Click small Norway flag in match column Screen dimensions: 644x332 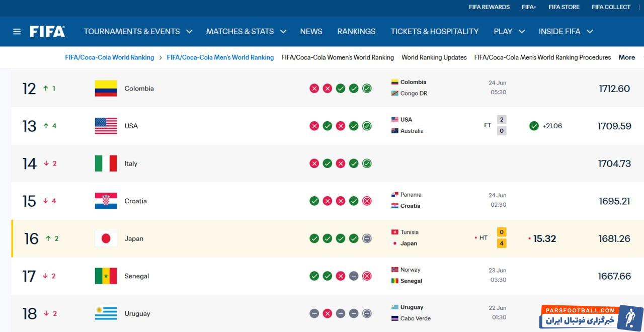[395, 270]
